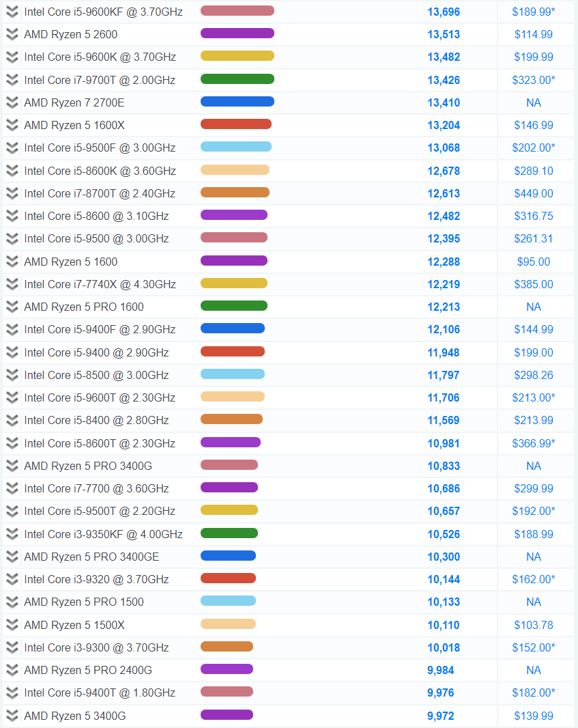578x728 pixels.
Task: Expand the Intel Core i5-9600K row chevron
Action: (x=12, y=57)
